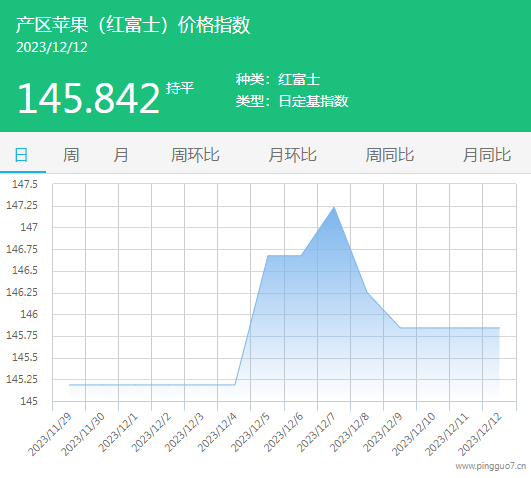Click the 2023/12/8 chart data point
531x478 pixels.
click(x=367, y=292)
